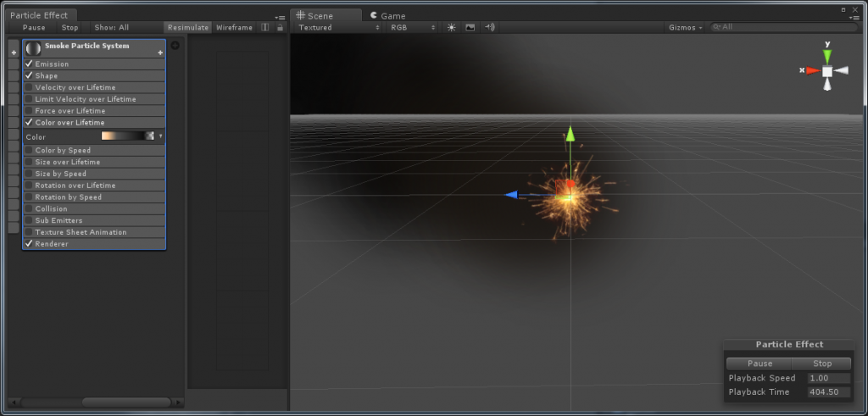Click Pause in scene Particle Effect overlay
This screenshot has height=416, width=868.
click(x=759, y=363)
